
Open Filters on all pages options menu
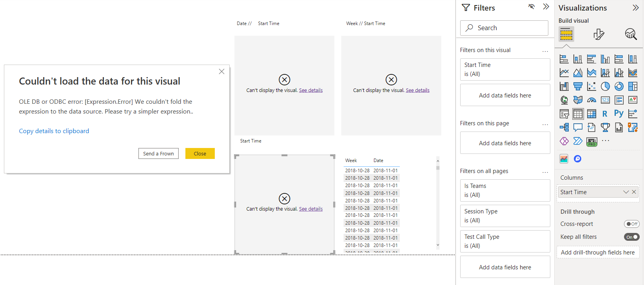click(545, 172)
